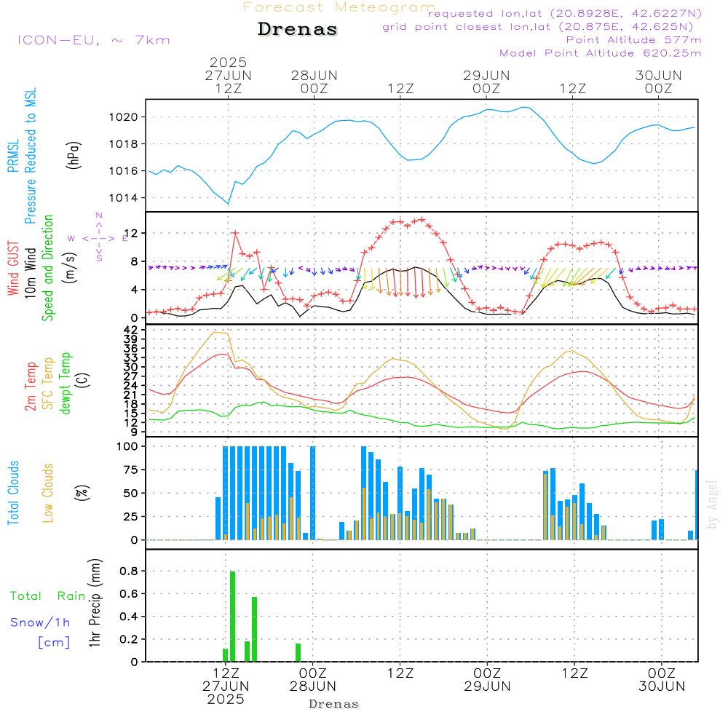Image resolution: width=728 pixels, height=728 pixels.
Task: Click the 'PRMSL' pressure axis title
Action: [13, 156]
